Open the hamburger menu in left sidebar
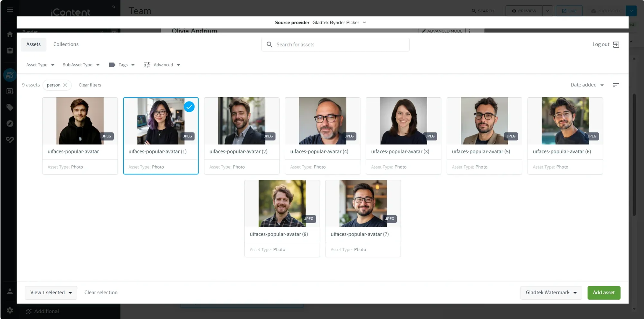 point(10,10)
